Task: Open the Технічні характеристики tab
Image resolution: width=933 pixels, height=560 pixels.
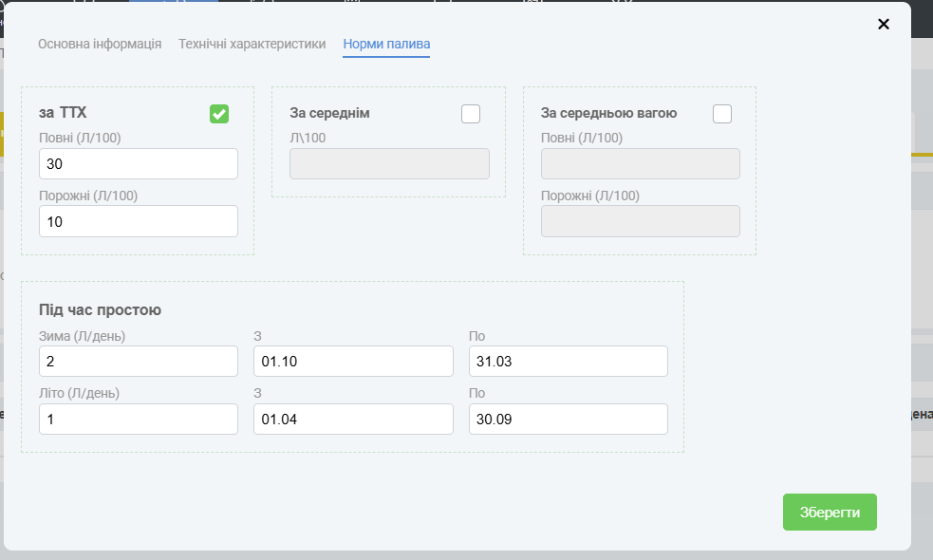Action: (x=252, y=44)
